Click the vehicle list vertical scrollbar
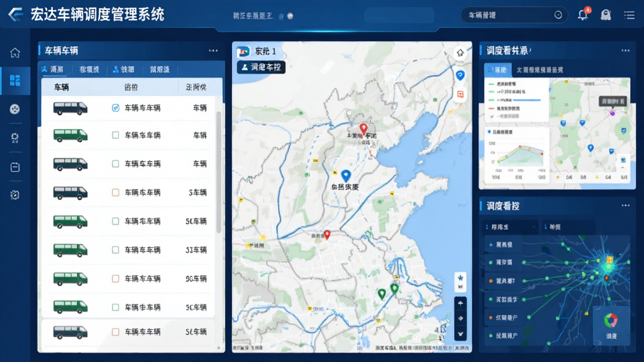The height and width of the screenshot is (362, 644). [218, 172]
